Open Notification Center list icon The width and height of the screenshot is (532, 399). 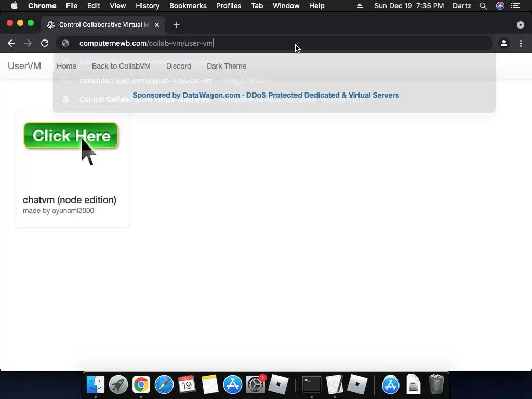coord(516,6)
